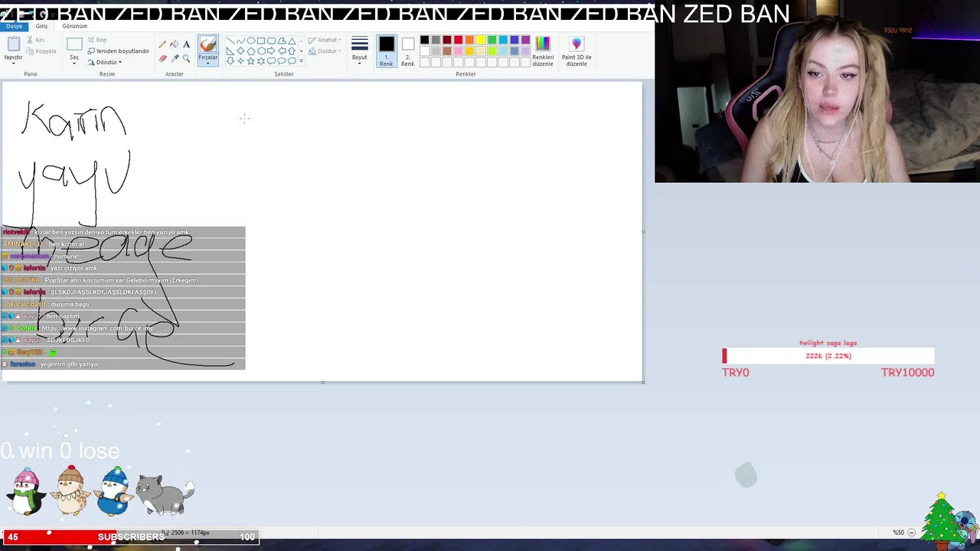The width and height of the screenshot is (980, 551).
Task: Select the curve shape
Action: point(240,40)
